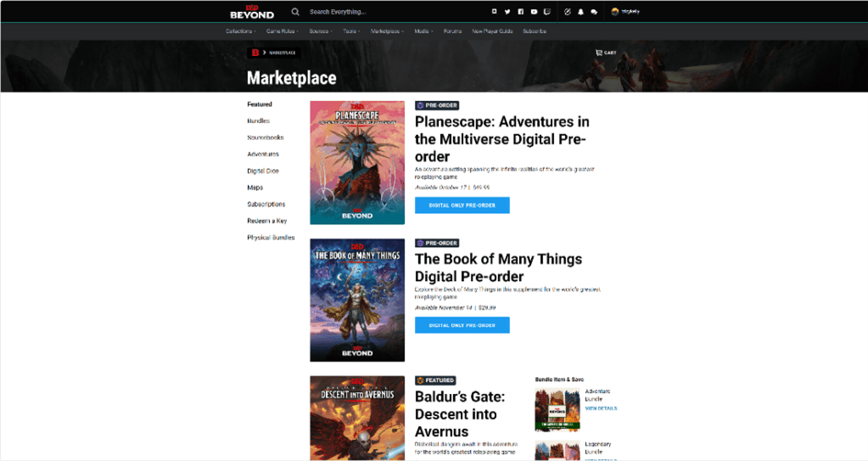The width and height of the screenshot is (868, 461).
Task: Click Planescape Digital Only Pre-order button
Action: click(462, 205)
